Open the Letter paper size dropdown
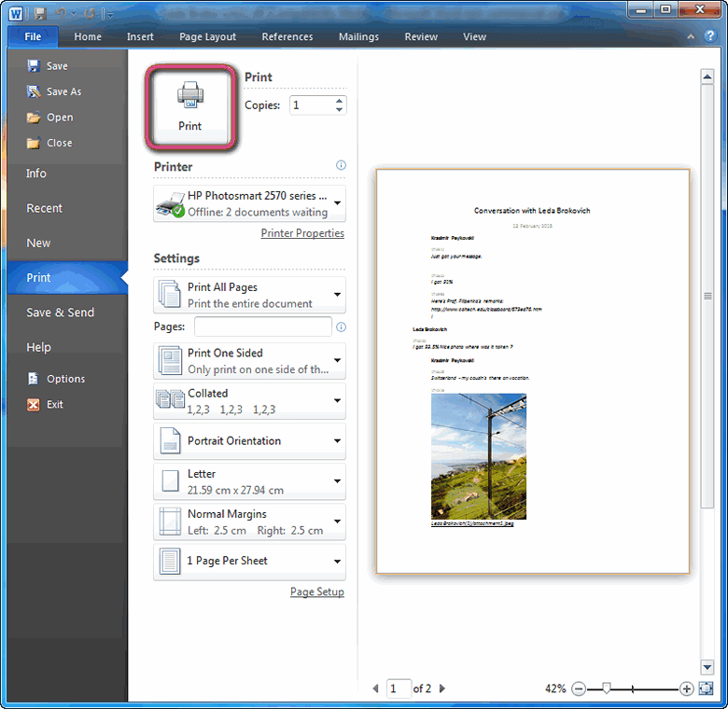 pyautogui.click(x=250, y=481)
